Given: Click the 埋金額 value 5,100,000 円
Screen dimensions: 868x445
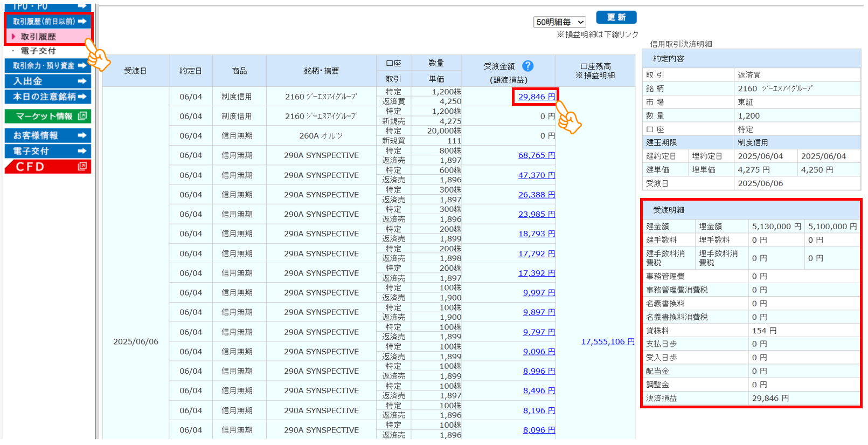Looking at the screenshot, I should (x=832, y=227).
